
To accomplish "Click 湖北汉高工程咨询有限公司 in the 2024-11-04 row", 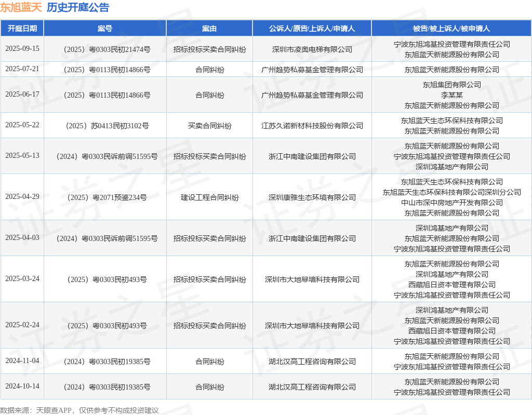I will pos(312,362).
